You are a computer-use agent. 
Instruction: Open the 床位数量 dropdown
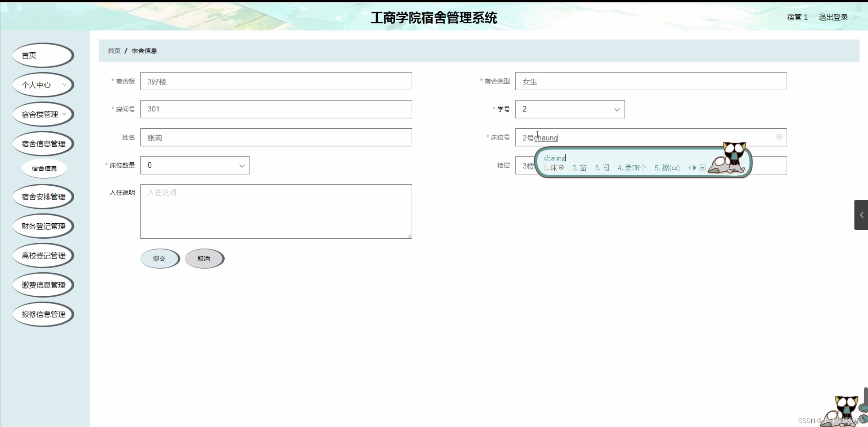[x=195, y=165]
